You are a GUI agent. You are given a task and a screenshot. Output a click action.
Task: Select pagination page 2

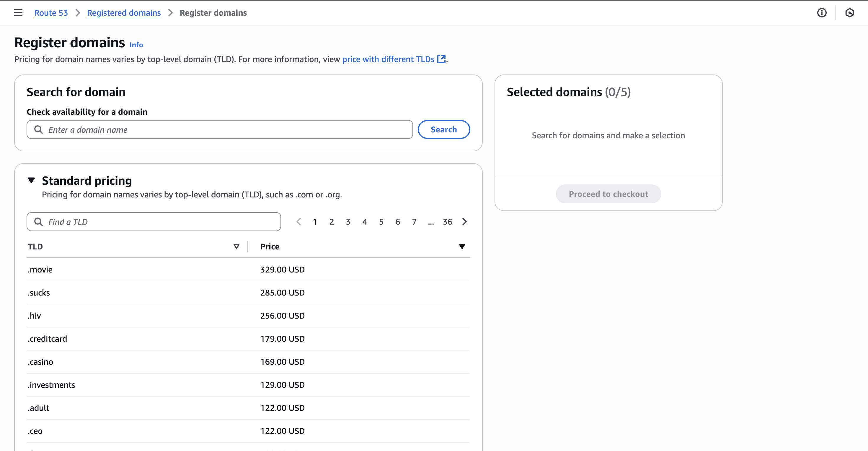point(332,222)
